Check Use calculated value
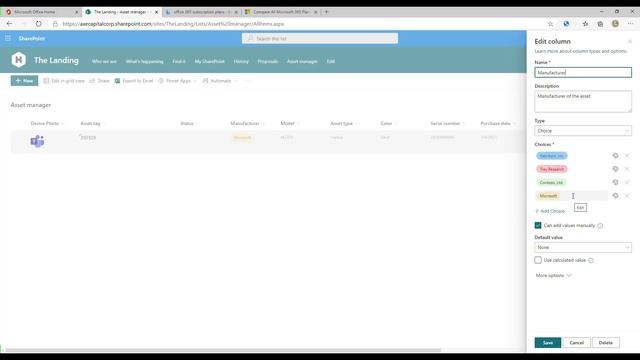 538,260
